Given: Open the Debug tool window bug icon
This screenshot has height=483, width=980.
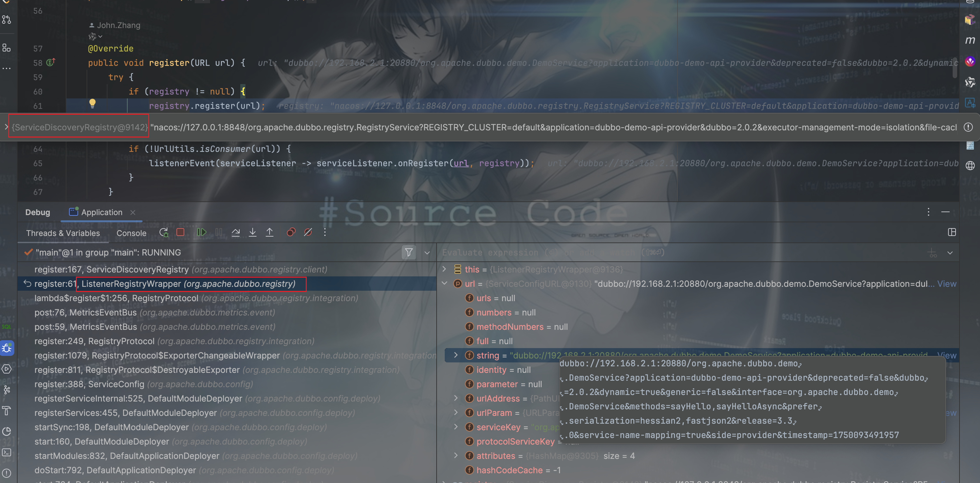Looking at the screenshot, I should point(7,348).
